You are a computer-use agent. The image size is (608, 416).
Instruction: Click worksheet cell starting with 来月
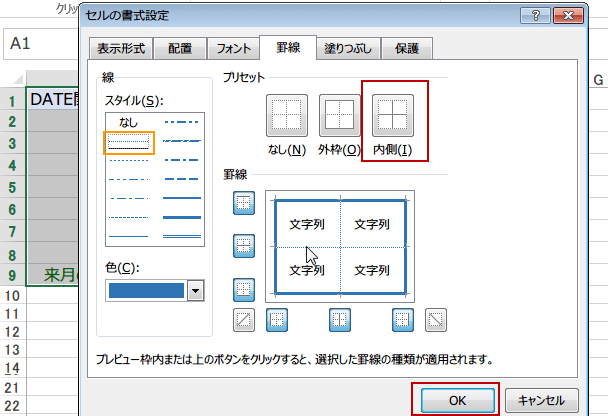click(x=52, y=275)
